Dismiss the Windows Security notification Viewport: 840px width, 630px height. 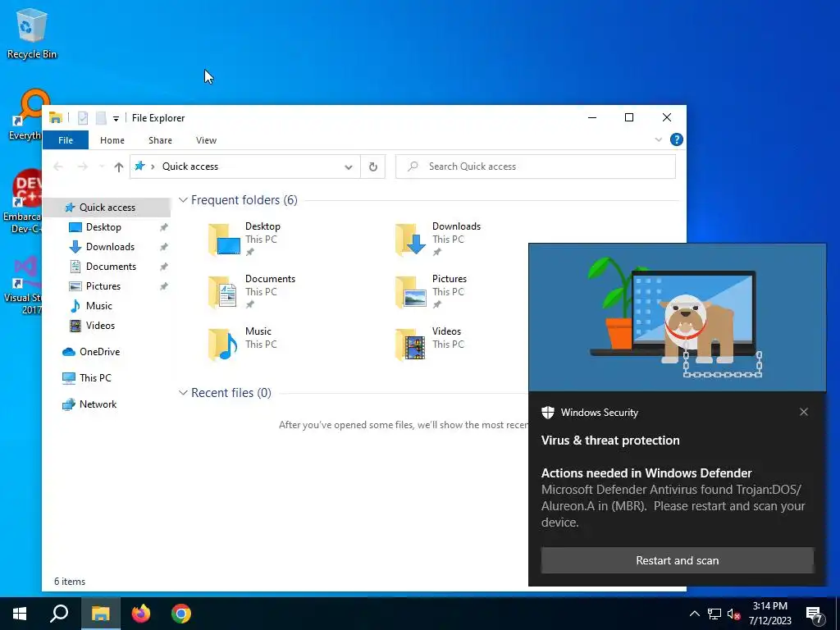804,412
